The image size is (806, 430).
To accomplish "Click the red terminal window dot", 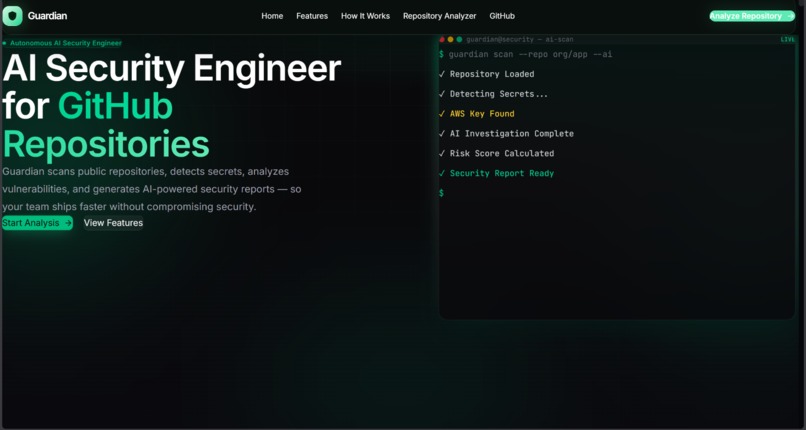I will pos(442,40).
